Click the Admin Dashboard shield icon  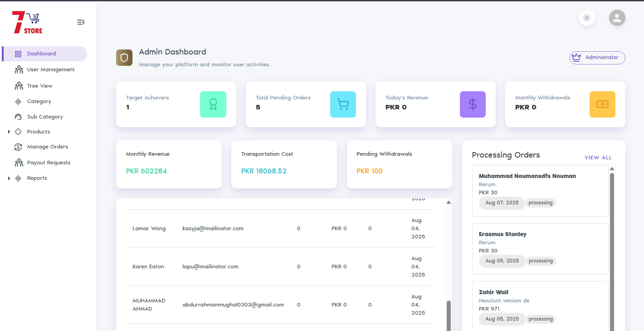pos(124,58)
